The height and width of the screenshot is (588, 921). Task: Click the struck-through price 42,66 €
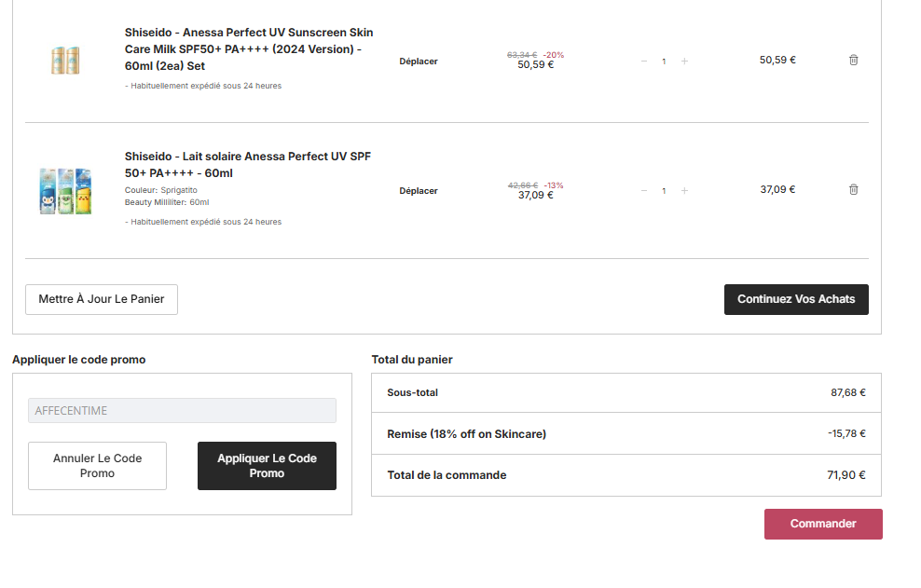pos(523,185)
